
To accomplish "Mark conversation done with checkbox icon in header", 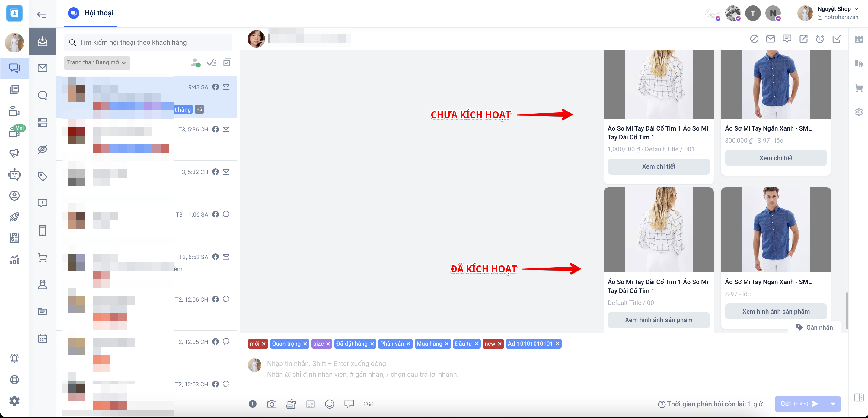I will [836, 39].
